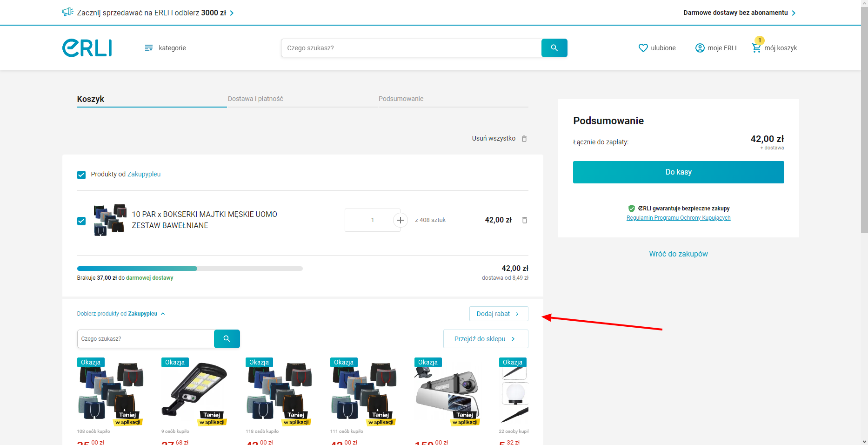This screenshot has width=868, height=445.
Task: Open the cart product thumbnail of boxer shorts
Action: (x=110, y=220)
